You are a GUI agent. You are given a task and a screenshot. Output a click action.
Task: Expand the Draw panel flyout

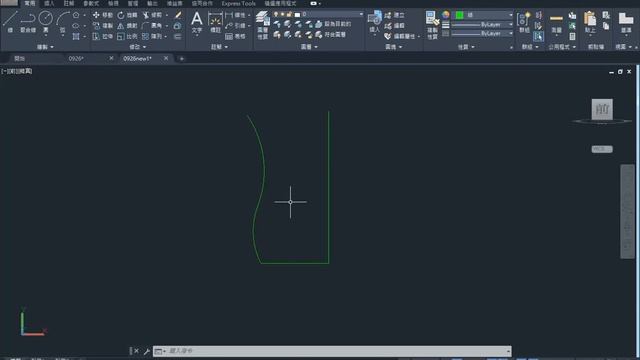click(x=45, y=47)
